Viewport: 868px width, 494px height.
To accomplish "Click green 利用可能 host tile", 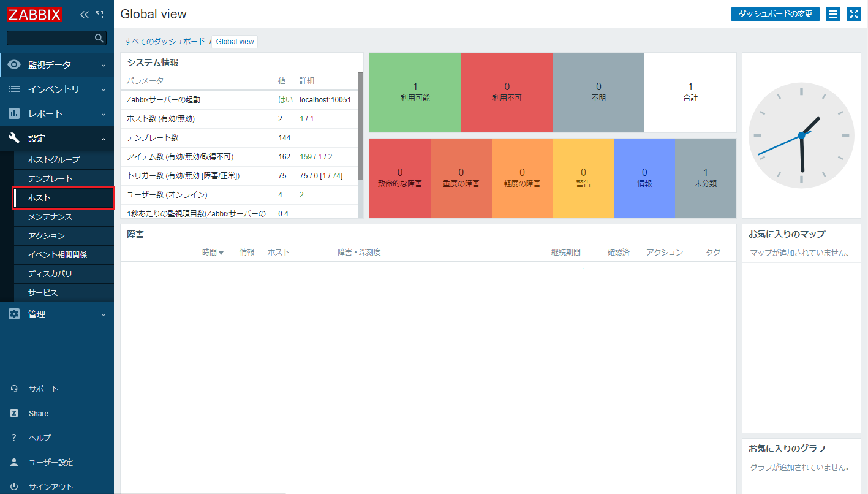I will coord(415,93).
